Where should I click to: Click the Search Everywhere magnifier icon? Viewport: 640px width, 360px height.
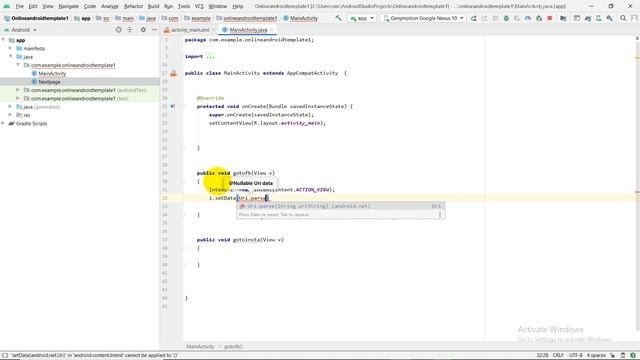pyautogui.click(x=623, y=18)
